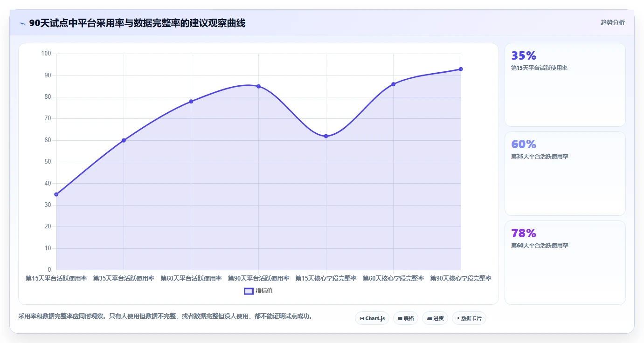Open the 数据卡片 tag
This screenshot has width=644, height=343.
click(x=469, y=318)
